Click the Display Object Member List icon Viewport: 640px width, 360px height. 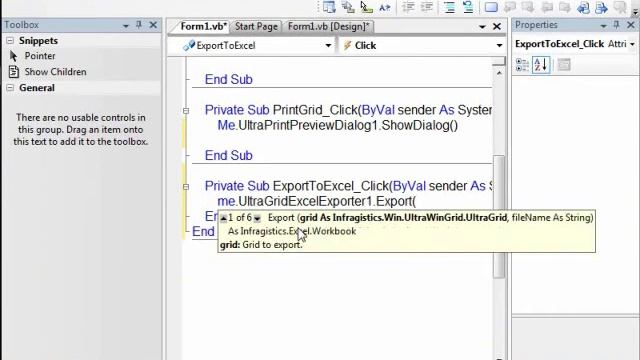pos(329,7)
